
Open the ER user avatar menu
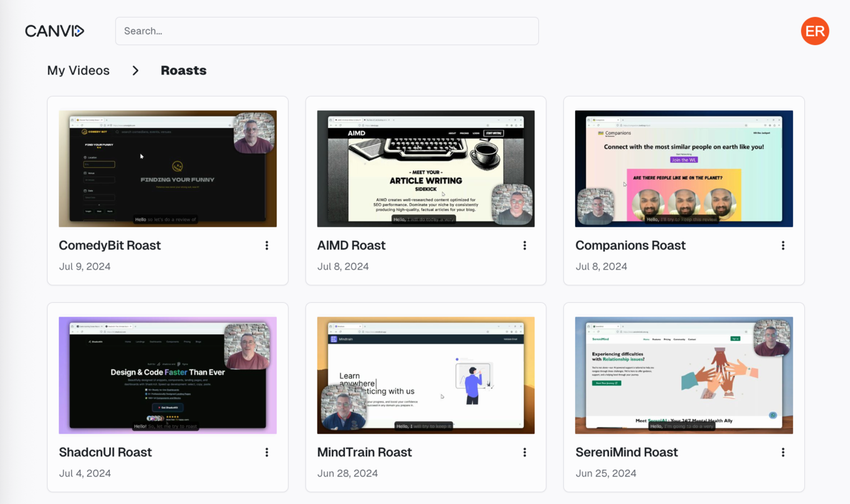click(x=815, y=31)
